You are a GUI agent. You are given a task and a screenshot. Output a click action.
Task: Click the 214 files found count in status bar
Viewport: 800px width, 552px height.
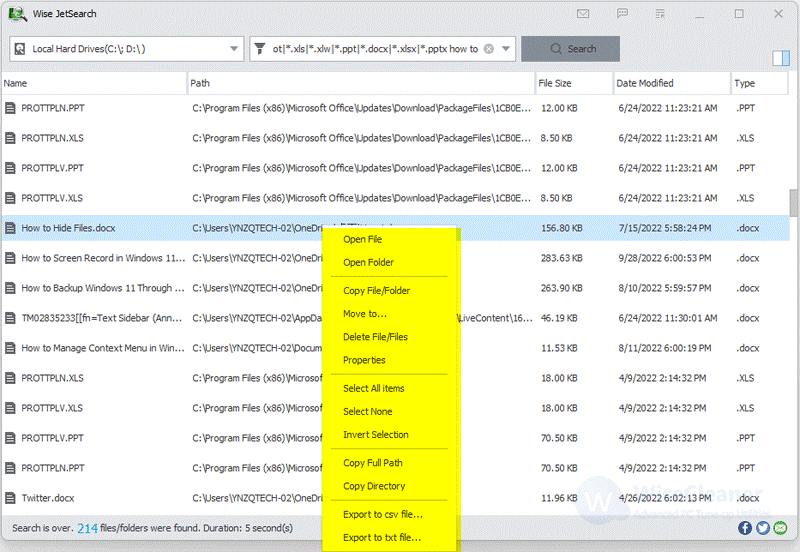pyautogui.click(x=87, y=528)
